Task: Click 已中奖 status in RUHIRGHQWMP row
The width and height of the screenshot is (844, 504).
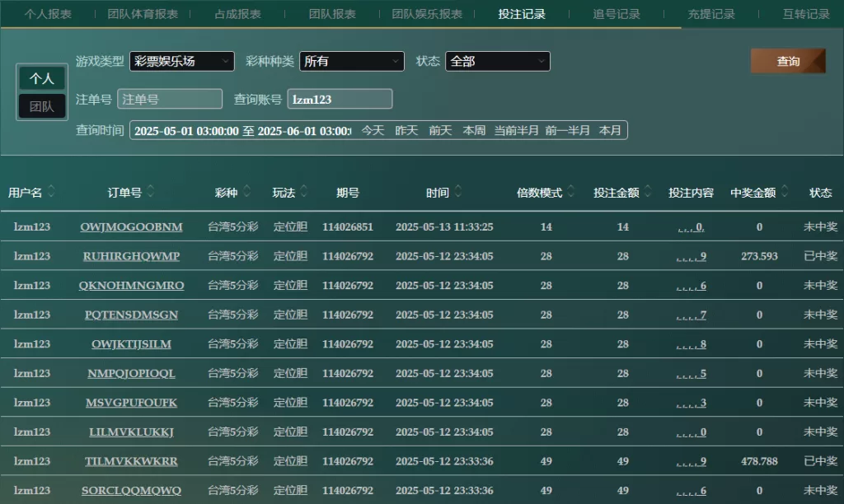Action: pyautogui.click(x=820, y=256)
